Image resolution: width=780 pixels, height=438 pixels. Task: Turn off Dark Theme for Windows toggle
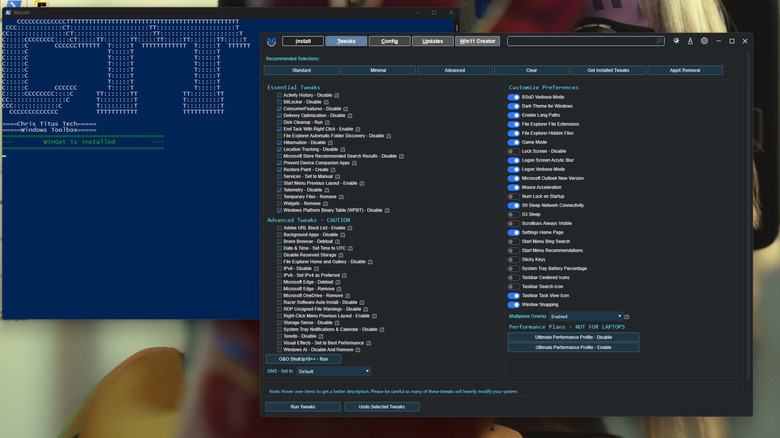tap(514, 106)
